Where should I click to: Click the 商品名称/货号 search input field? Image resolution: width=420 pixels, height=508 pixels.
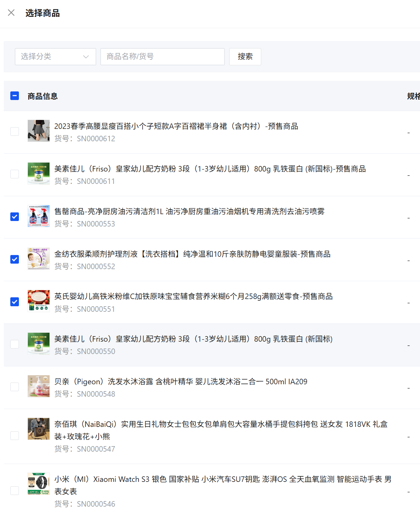[162, 57]
